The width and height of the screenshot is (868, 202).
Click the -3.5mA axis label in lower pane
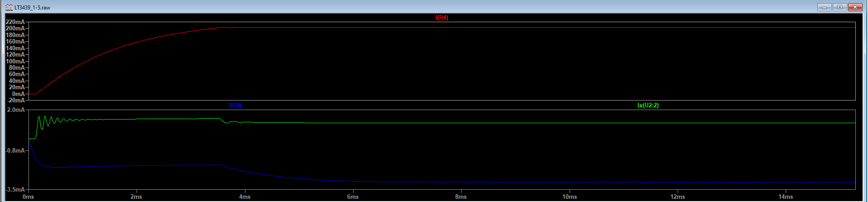(15, 189)
